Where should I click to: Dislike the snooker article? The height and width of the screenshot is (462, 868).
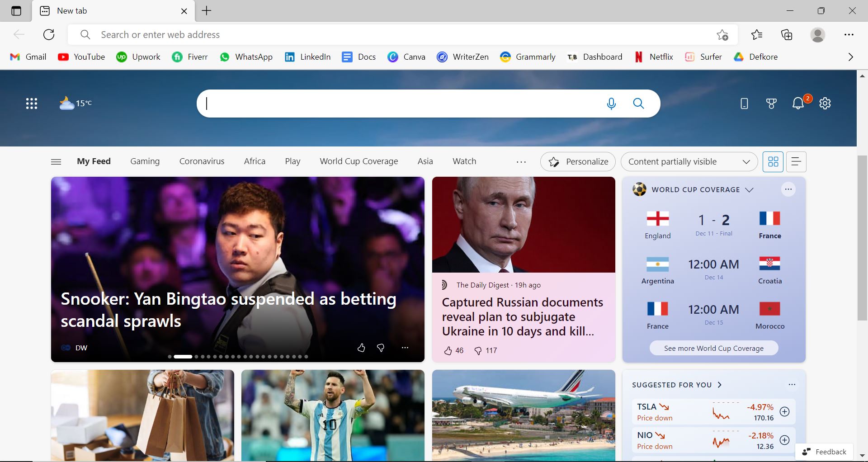(381, 348)
